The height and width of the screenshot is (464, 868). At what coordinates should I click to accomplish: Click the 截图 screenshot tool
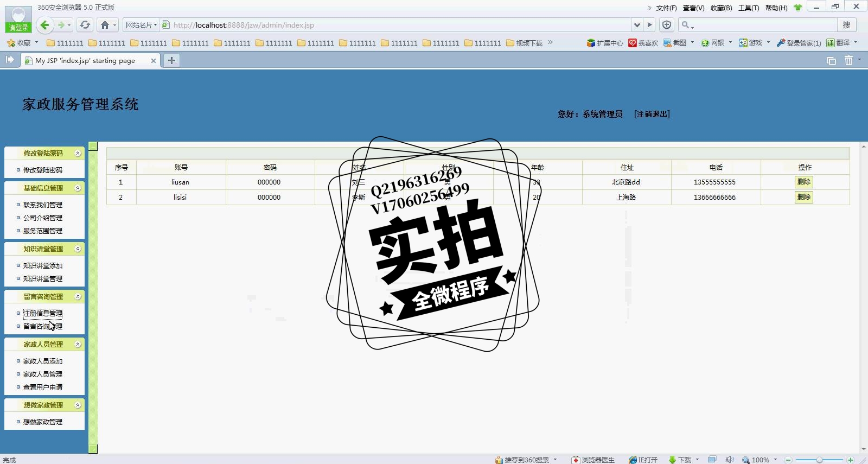click(675, 43)
